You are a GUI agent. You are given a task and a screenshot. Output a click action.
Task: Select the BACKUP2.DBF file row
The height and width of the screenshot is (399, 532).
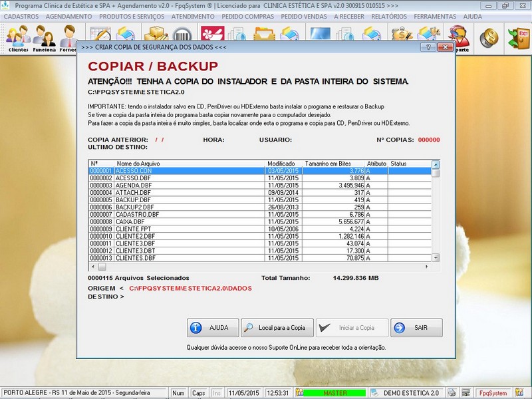coord(260,207)
